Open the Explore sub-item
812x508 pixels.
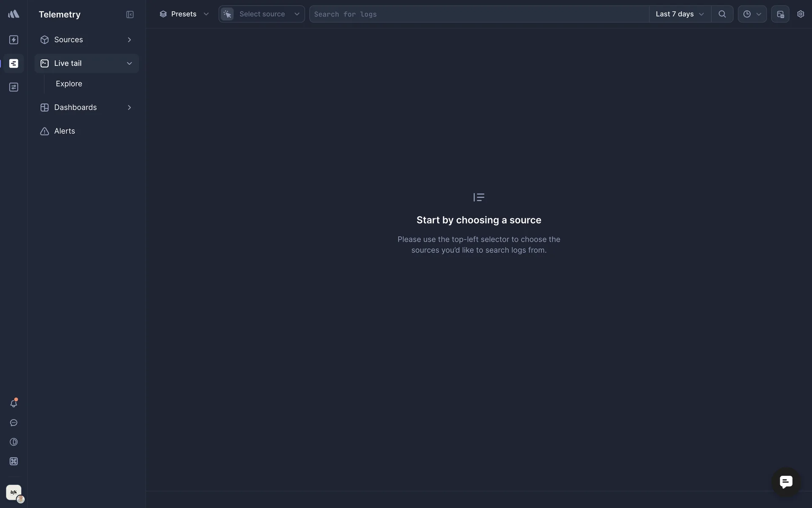tap(69, 84)
